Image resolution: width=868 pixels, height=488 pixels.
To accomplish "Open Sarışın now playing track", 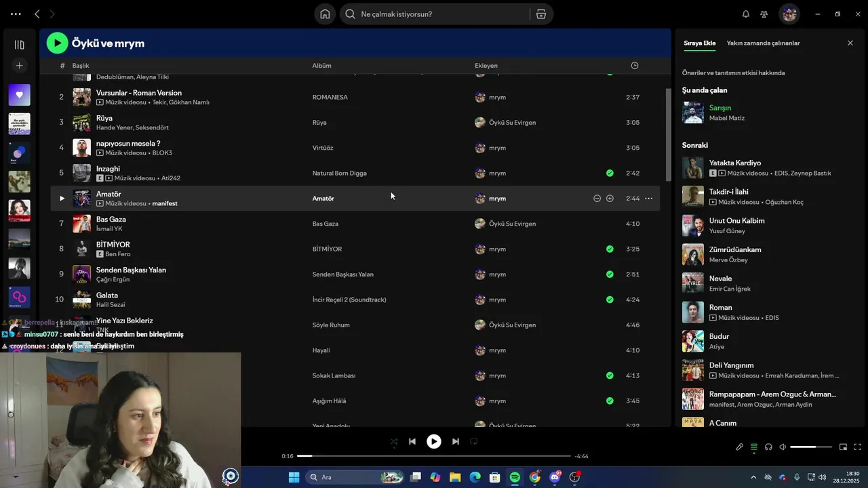I will coord(720,108).
